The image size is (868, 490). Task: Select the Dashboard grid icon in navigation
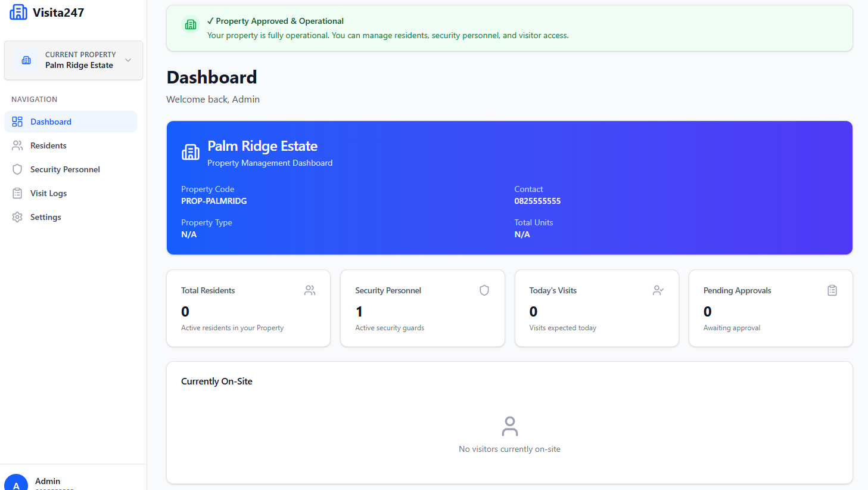(17, 121)
